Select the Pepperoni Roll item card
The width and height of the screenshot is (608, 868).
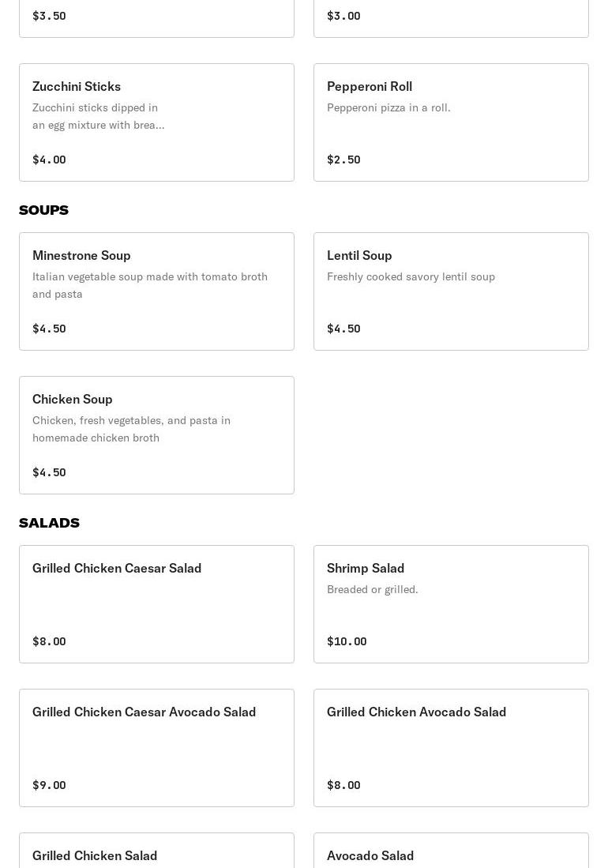click(451, 122)
